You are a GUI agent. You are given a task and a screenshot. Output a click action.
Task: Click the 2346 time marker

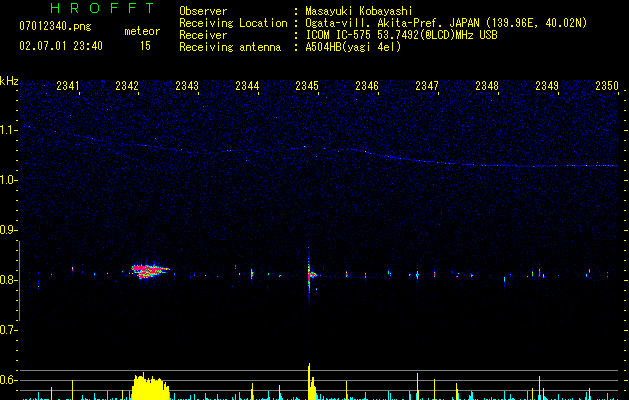(367, 86)
